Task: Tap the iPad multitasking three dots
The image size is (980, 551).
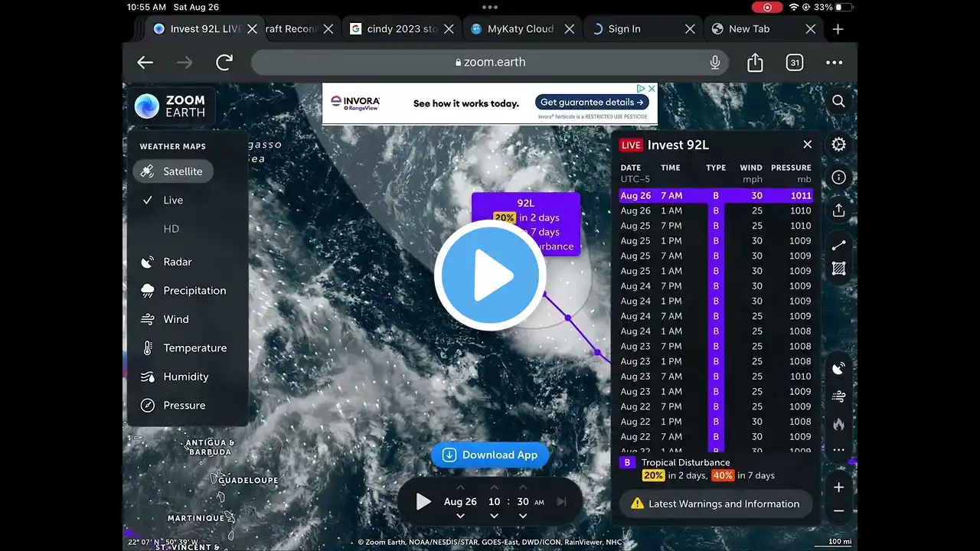Action: 490,7
